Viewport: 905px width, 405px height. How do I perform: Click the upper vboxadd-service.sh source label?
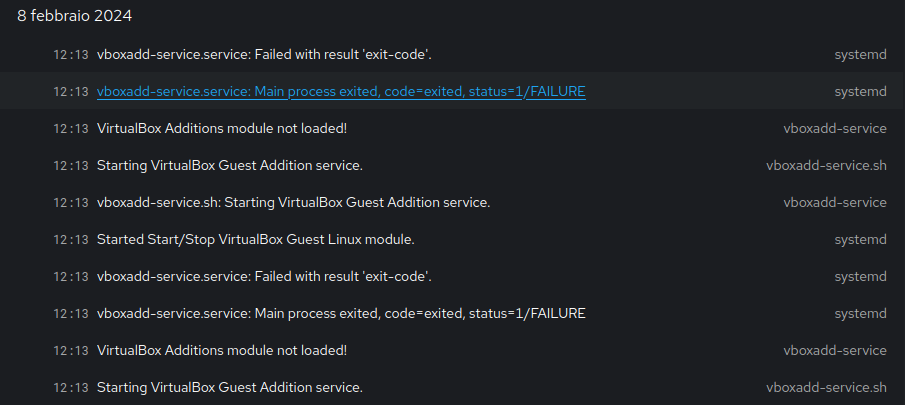[x=826, y=165]
